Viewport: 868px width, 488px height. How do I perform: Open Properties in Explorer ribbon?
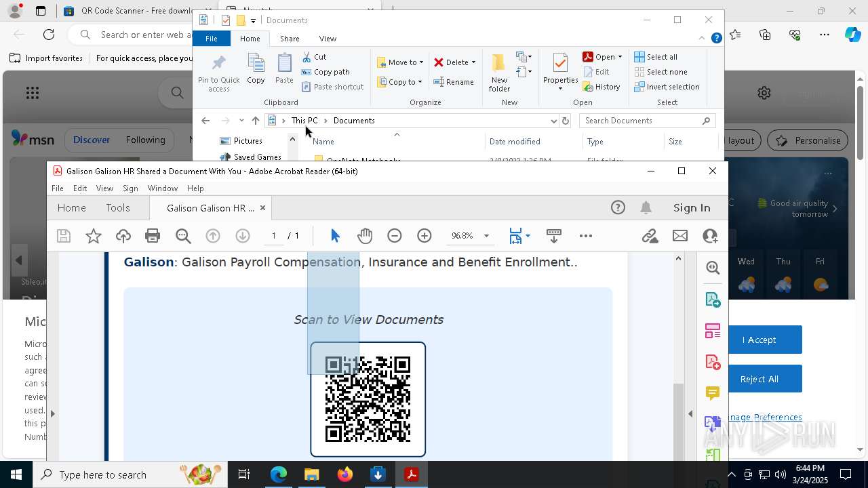point(560,72)
